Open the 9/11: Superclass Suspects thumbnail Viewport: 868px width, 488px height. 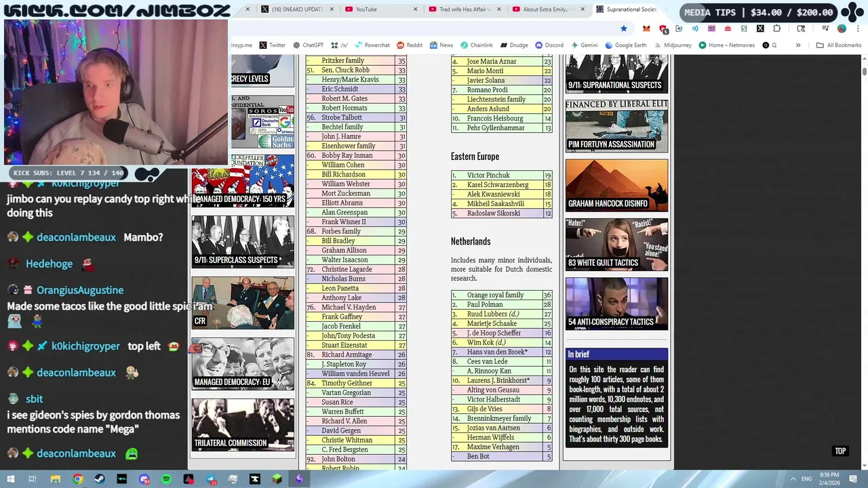[x=243, y=241]
